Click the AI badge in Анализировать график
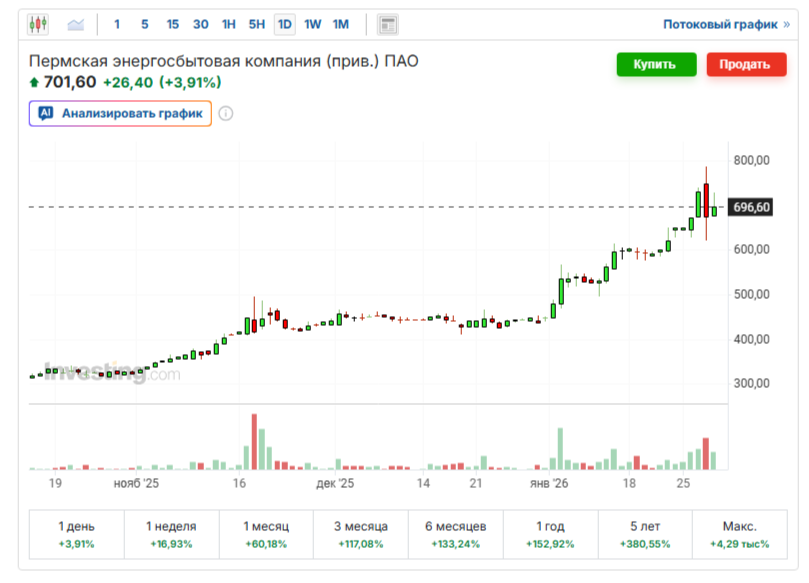Screen dimensions: 809x583 (46, 113)
